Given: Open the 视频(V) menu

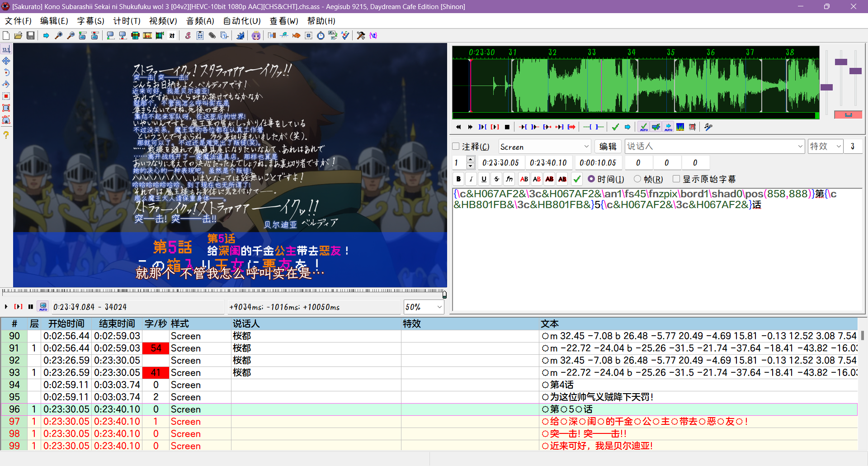Looking at the screenshot, I should (x=163, y=21).
